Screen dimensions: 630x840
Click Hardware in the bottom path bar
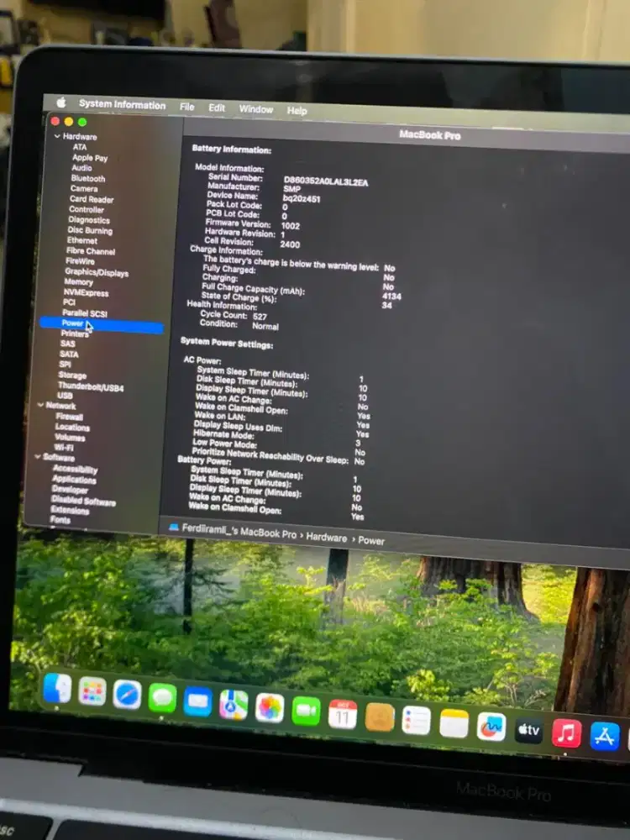pyautogui.click(x=326, y=537)
